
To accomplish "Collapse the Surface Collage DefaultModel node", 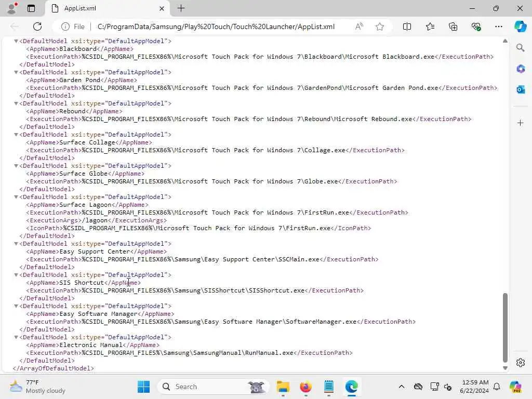I will (x=16, y=135).
